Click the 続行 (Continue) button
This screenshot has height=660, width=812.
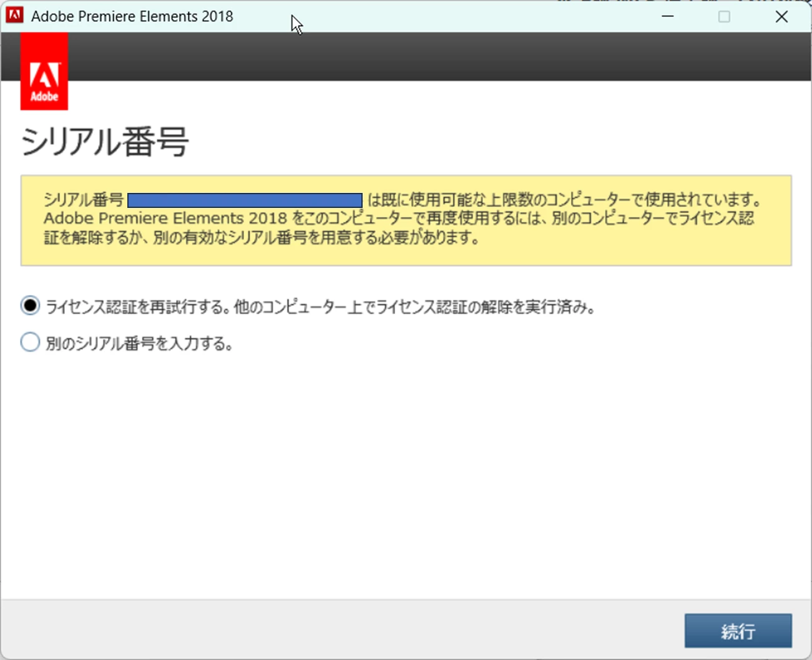(x=738, y=631)
